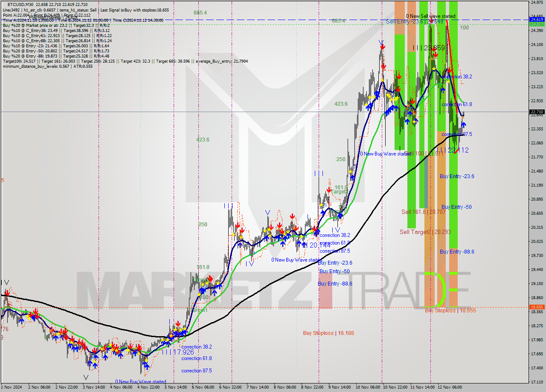This screenshot has width=546, height=392.
Task: Click the 'Sell Target2 | 20.293' label
Action: pyautogui.click(x=425, y=232)
